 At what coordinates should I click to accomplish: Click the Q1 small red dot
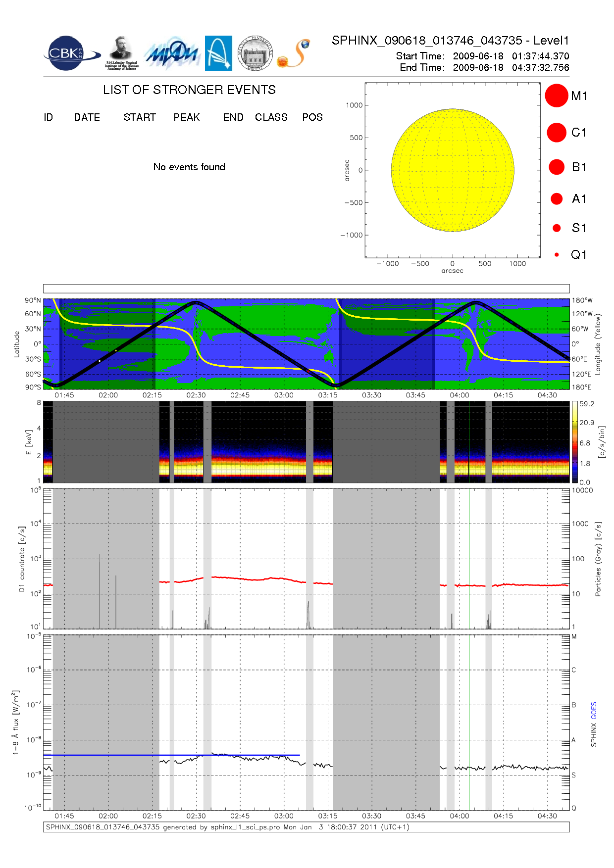coord(557,255)
